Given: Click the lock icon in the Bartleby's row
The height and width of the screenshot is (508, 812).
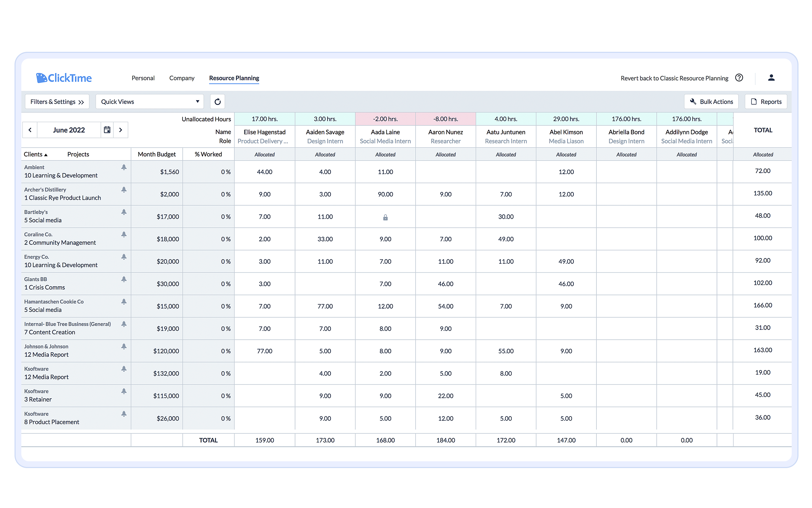Looking at the screenshot, I should [385, 217].
